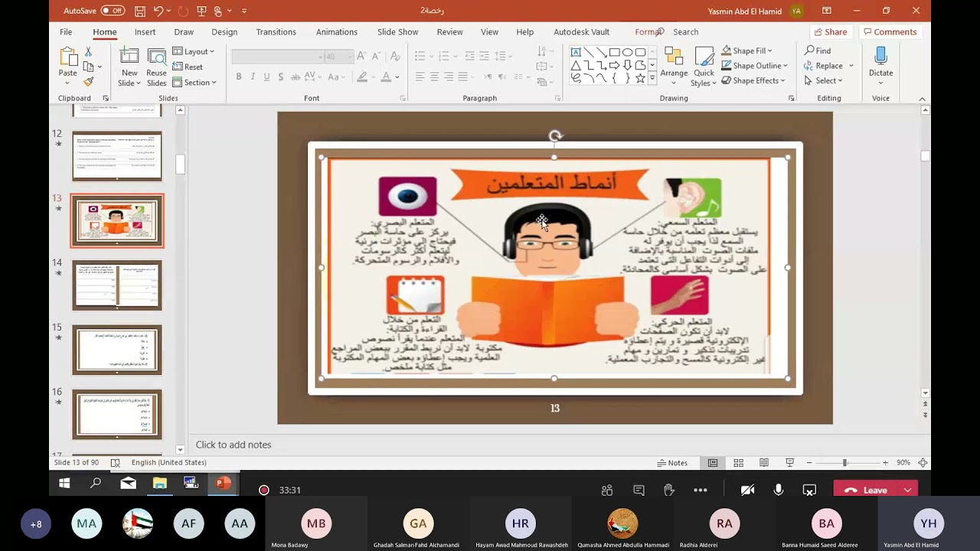Open the Shape Effects dropdown
Viewport: 980px width, 551px height.
click(x=753, y=80)
